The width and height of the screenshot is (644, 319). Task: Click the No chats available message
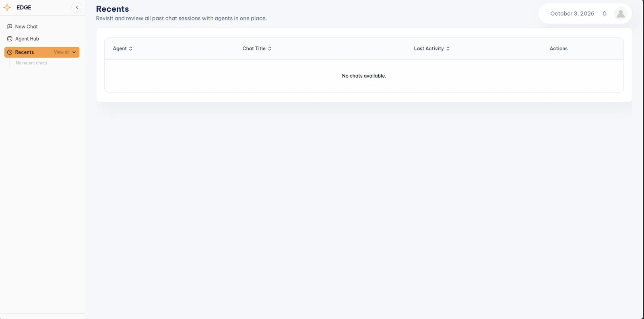[364, 76]
